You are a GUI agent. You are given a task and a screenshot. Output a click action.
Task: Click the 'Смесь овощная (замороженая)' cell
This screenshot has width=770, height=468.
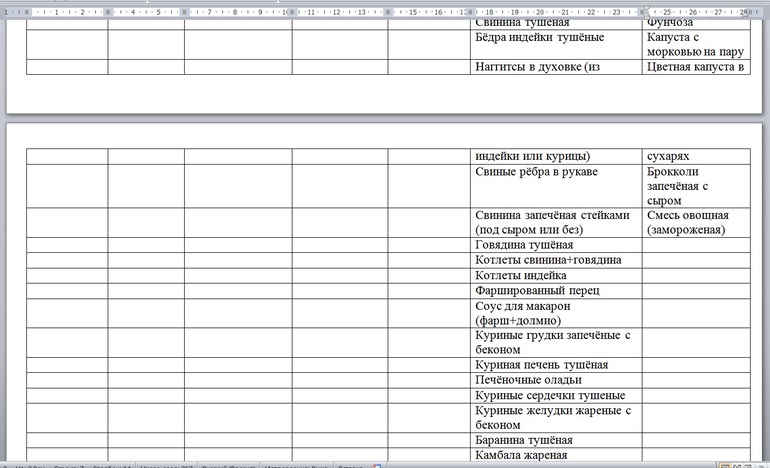688,222
